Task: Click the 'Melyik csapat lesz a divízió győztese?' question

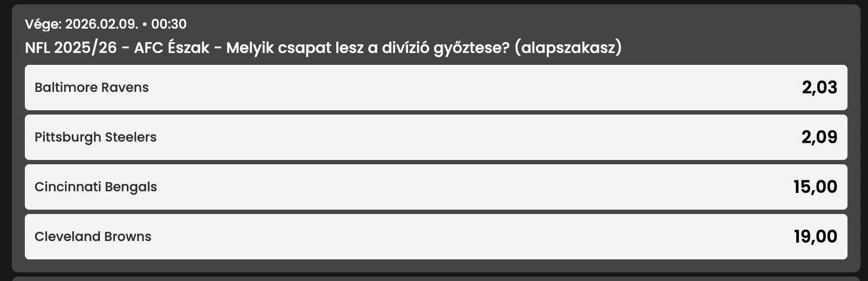Action: point(368,48)
